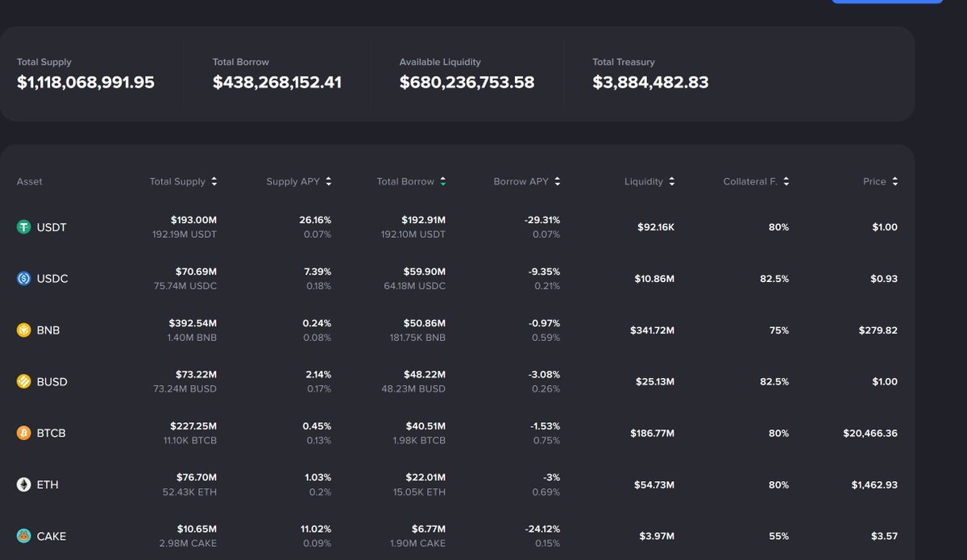Open the BUSD asset name

click(52, 382)
